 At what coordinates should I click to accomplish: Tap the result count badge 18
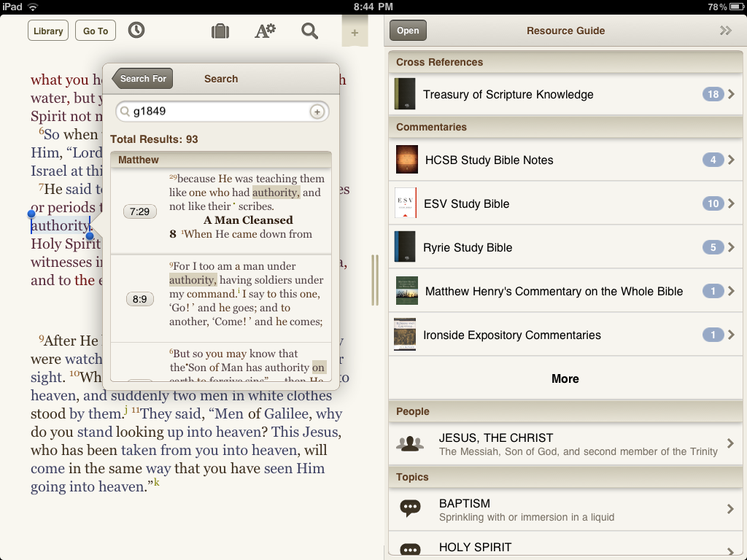(713, 94)
